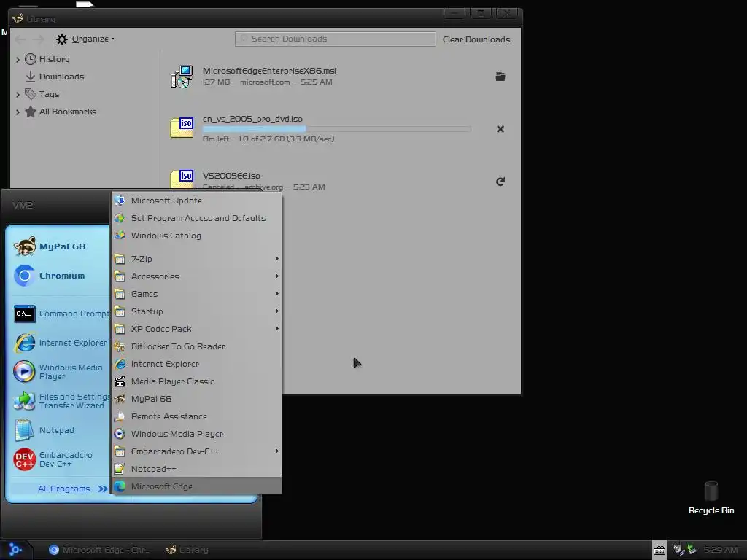
Task: Open the on-screen keyboard tray icon
Action: coord(659,550)
